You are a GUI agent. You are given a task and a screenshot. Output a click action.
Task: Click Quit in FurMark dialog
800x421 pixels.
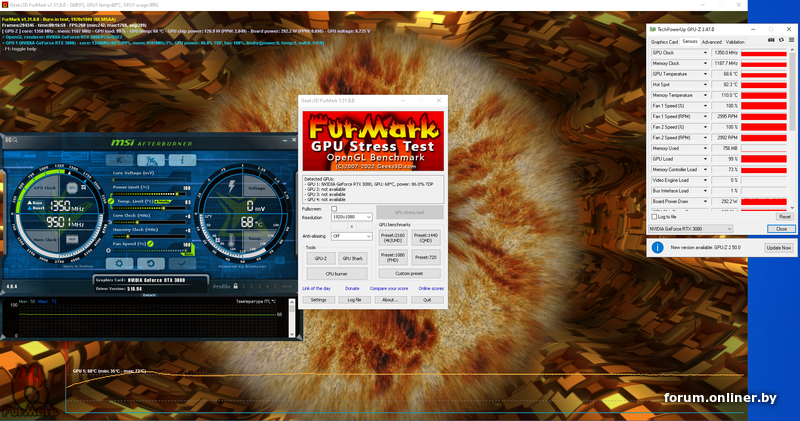[x=427, y=300]
